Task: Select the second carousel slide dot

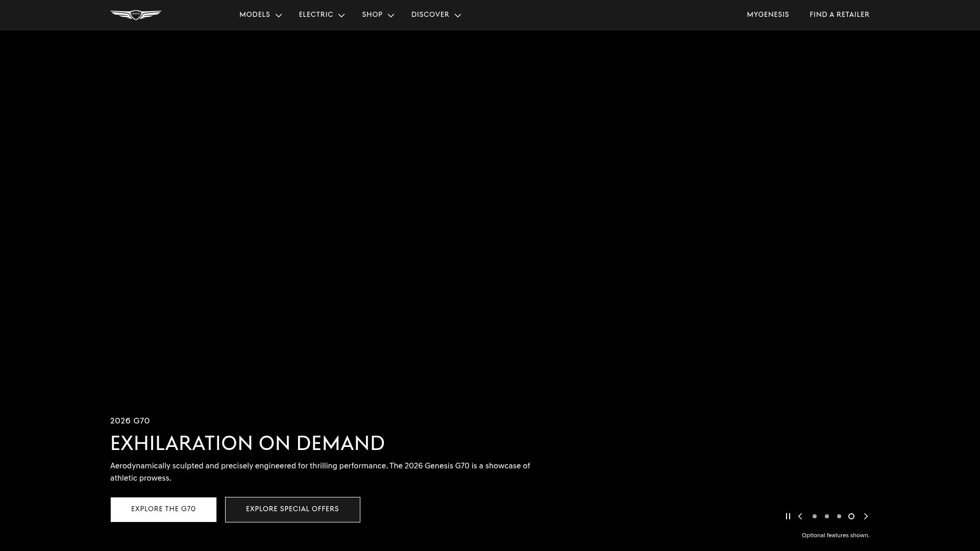Action: pyautogui.click(x=827, y=516)
